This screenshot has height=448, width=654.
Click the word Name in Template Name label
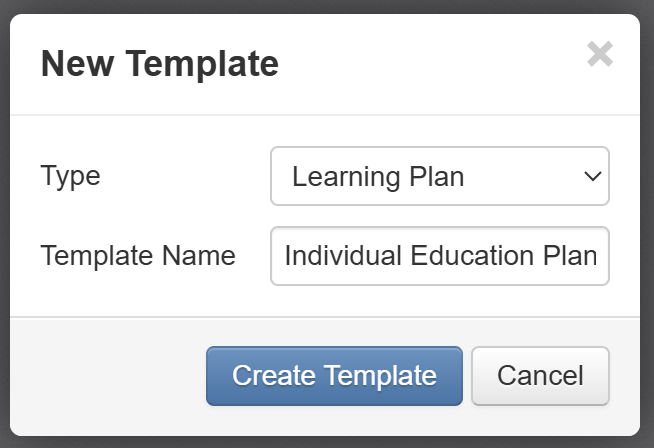click(201, 256)
